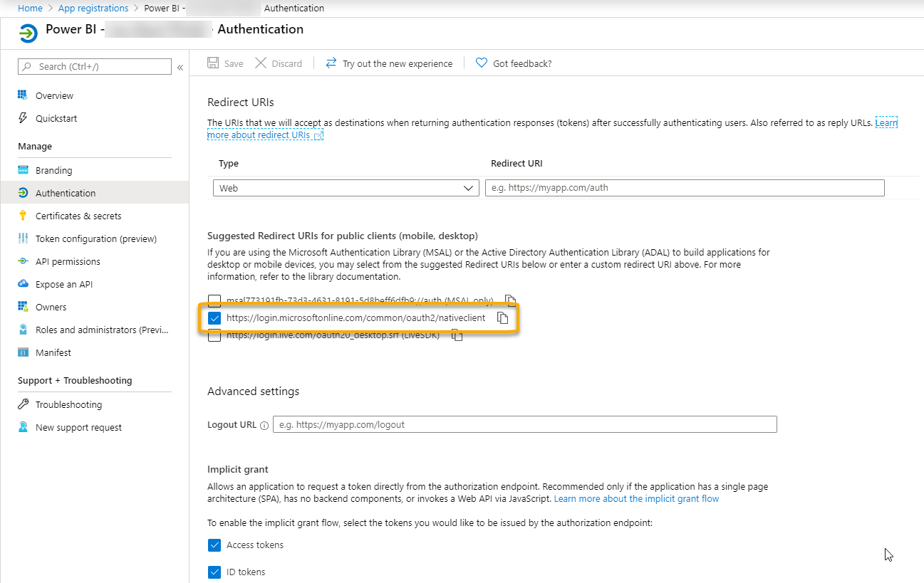Screen dimensions: 924x583
Task: Click the Logout URL info icon
Action: tap(264, 425)
